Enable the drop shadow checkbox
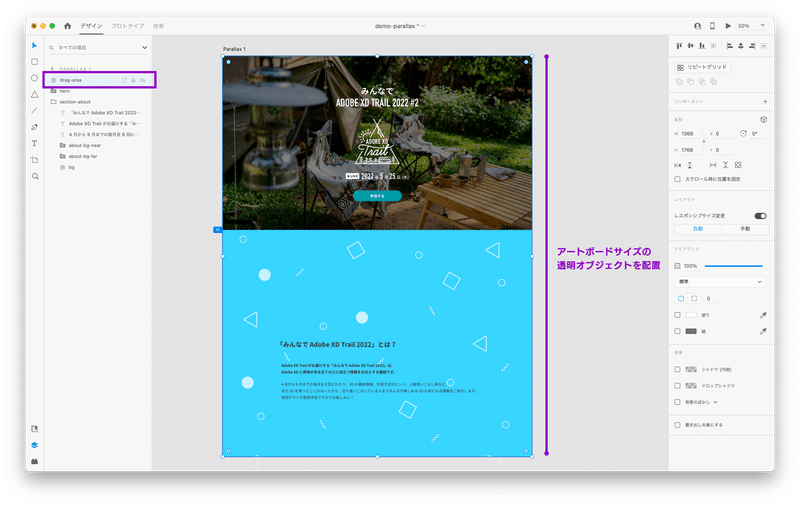Viewport: 800px width, 505px height. pos(678,386)
